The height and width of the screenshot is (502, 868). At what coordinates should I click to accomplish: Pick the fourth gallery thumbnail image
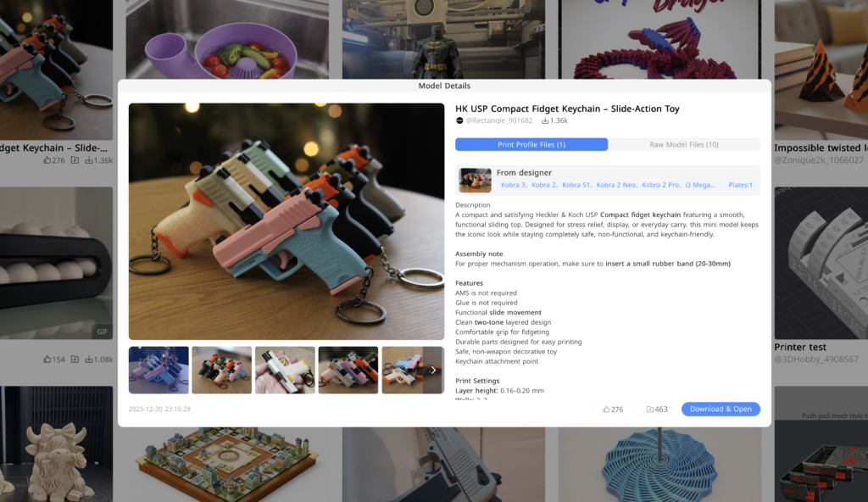[x=348, y=370]
